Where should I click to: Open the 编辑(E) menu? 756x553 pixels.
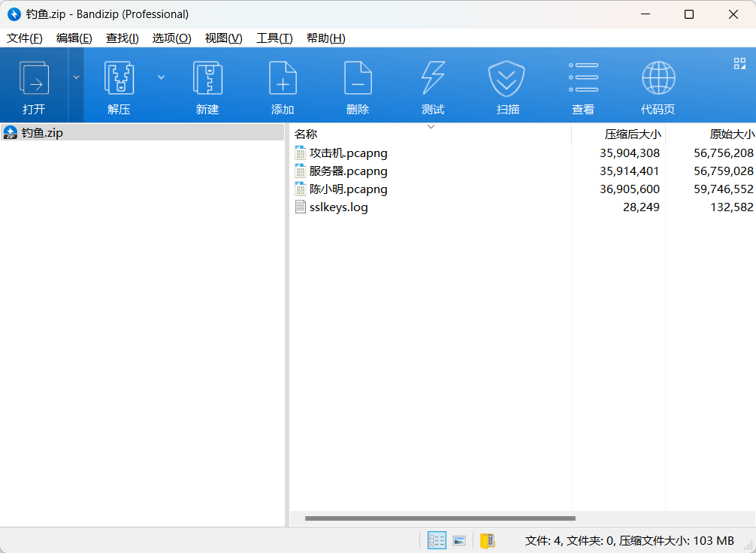click(74, 38)
